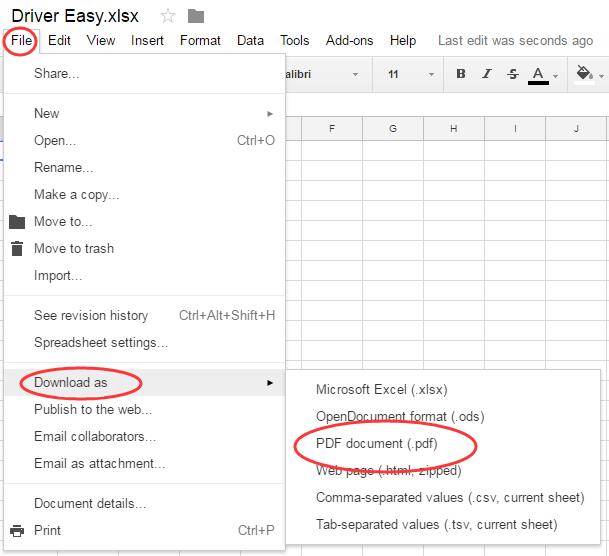The width and height of the screenshot is (609, 556).
Task: Choose PDF document (.pdf) download option
Action: pyautogui.click(x=376, y=443)
